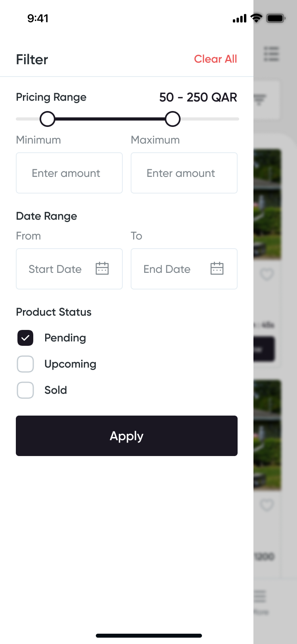Select the second product image thumbnail
The width and height of the screenshot is (297, 644).
(268, 435)
